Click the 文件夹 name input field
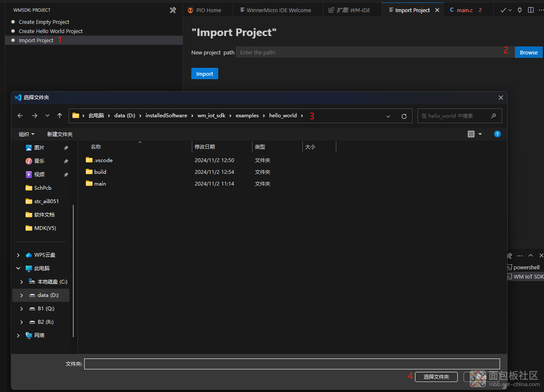 click(292, 364)
